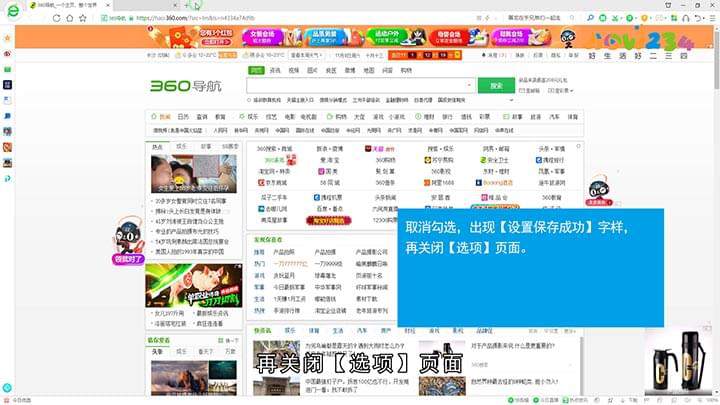Screen dimensions: 720x405
Task: Open the Booking酒店 site link
Action: tap(494, 182)
